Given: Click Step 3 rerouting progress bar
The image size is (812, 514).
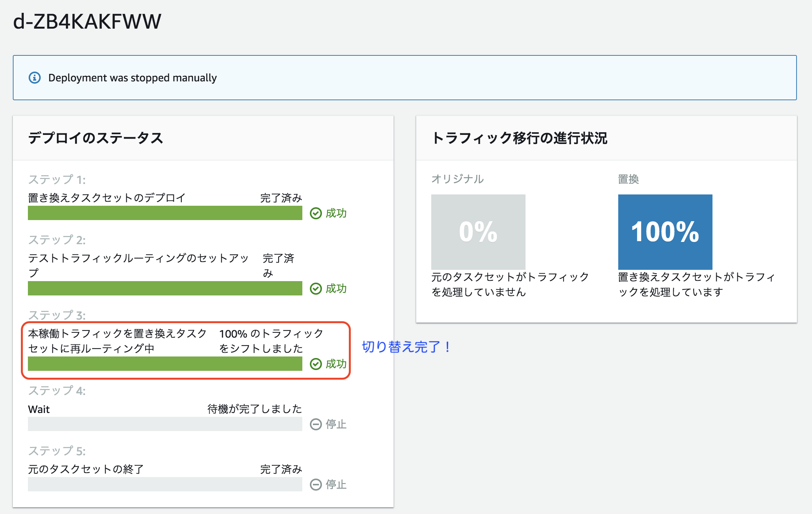Looking at the screenshot, I should (165, 364).
